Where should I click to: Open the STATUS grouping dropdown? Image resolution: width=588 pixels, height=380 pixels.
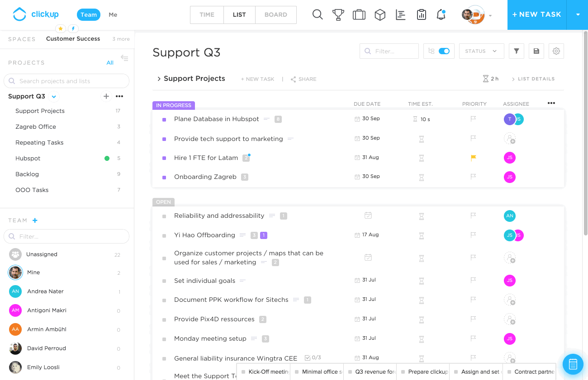coord(481,51)
